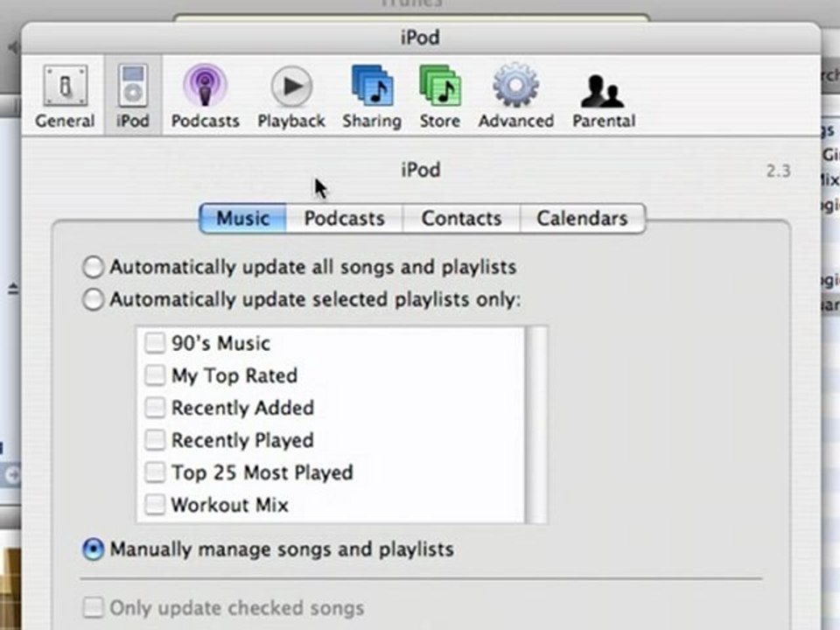Switch to the Contacts tab
Image resolution: width=840 pixels, height=630 pixels.
click(x=461, y=219)
